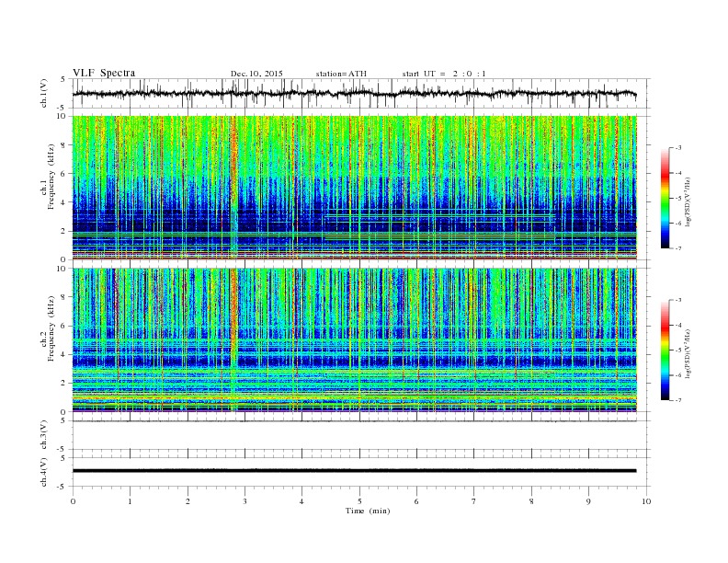Select the date text "Dec. 10, 2015"
728x563 pixels.
point(256,74)
